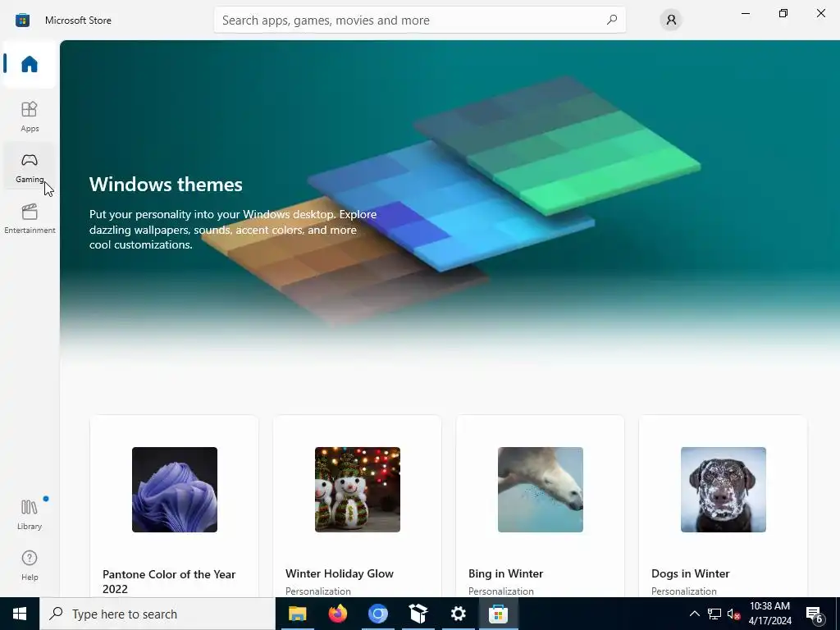The height and width of the screenshot is (630, 840).
Task: Open the Help page
Action: [30, 565]
